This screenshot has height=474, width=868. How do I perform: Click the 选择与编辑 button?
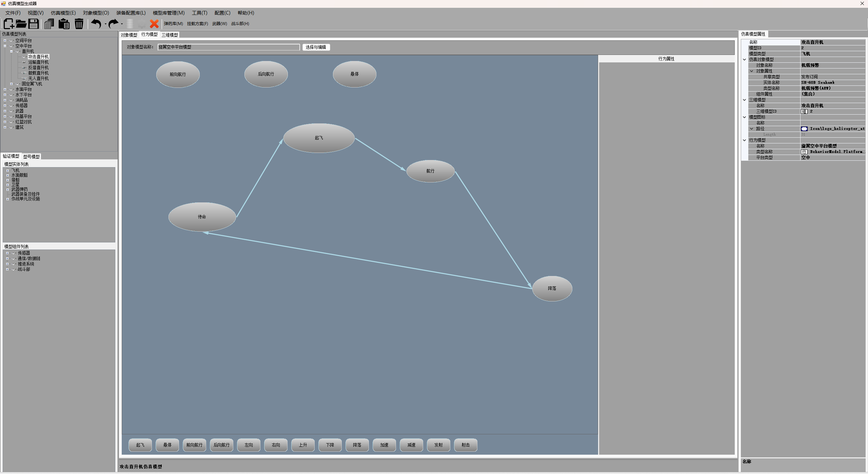pos(316,47)
